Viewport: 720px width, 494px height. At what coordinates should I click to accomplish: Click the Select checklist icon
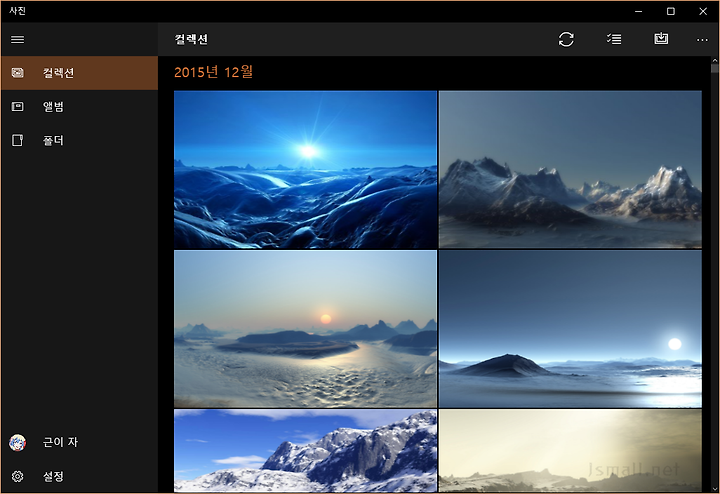614,39
